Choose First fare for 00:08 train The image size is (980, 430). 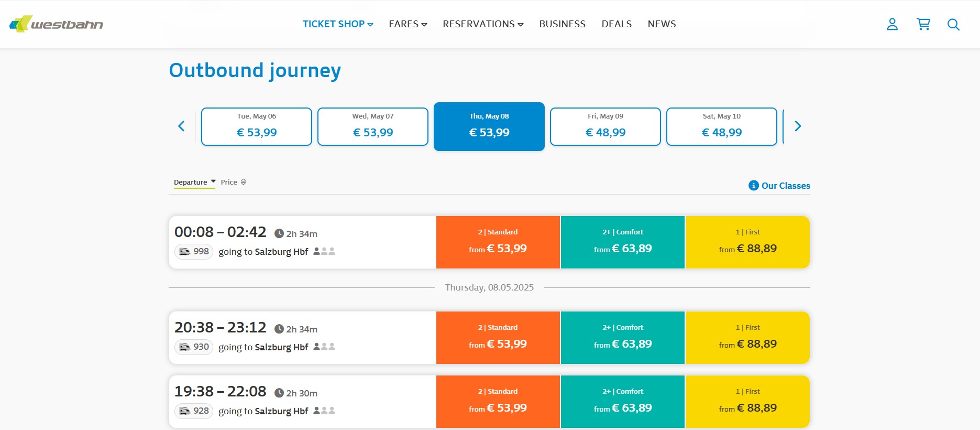coord(748,242)
